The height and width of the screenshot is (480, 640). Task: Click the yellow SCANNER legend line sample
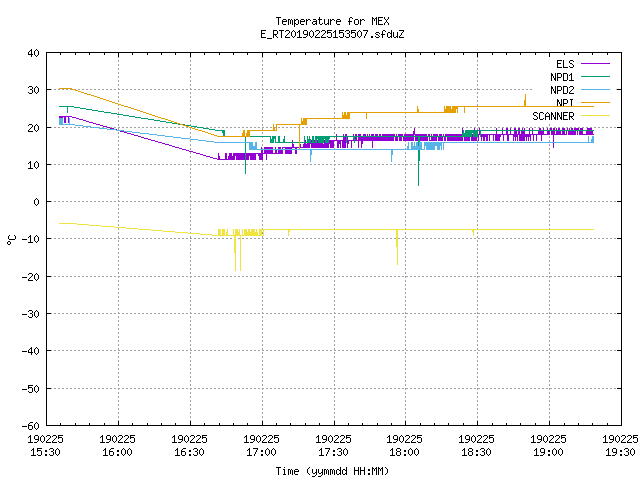[595, 116]
